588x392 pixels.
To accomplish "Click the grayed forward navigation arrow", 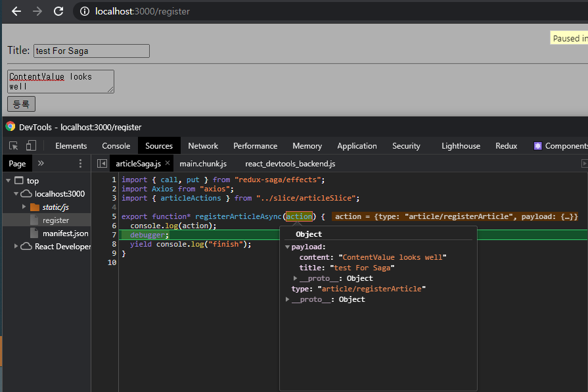I will [x=37, y=11].
